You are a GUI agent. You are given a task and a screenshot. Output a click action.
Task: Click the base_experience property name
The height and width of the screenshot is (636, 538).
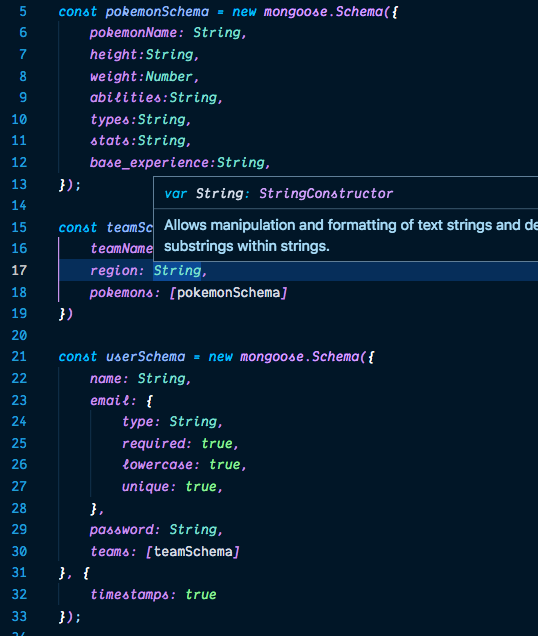tap(149, 163)
